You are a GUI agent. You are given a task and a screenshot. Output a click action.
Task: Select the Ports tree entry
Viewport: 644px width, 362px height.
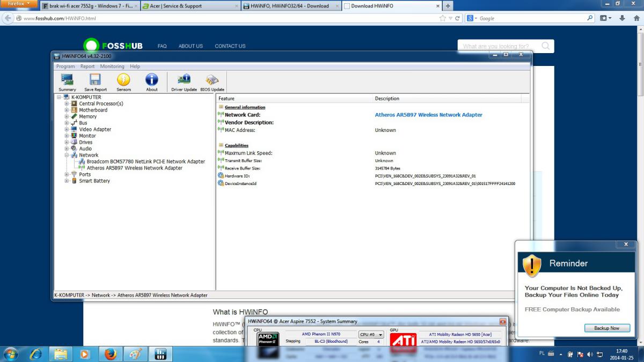(85, 174)
